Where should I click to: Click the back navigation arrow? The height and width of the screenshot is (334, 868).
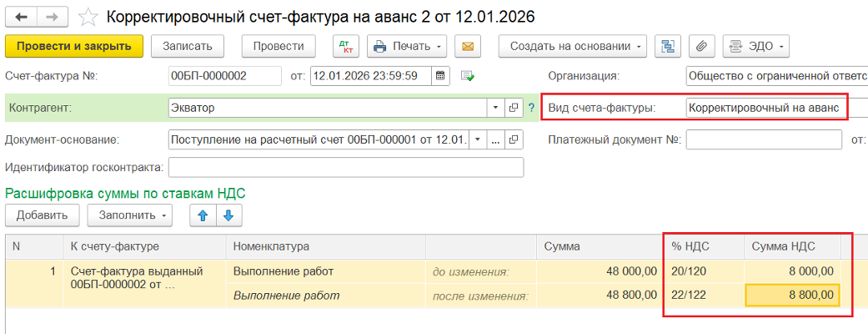coord(22,17)
